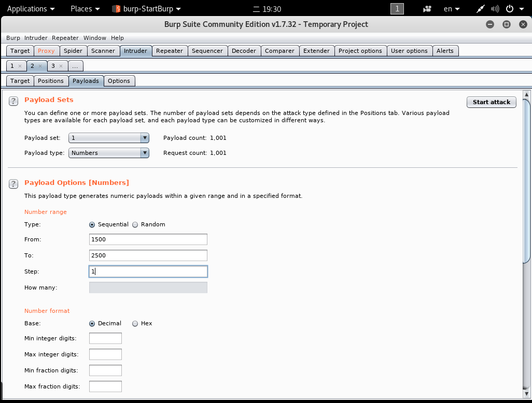Switch to the Extender tab
The image size is (532, 403).
316,51
